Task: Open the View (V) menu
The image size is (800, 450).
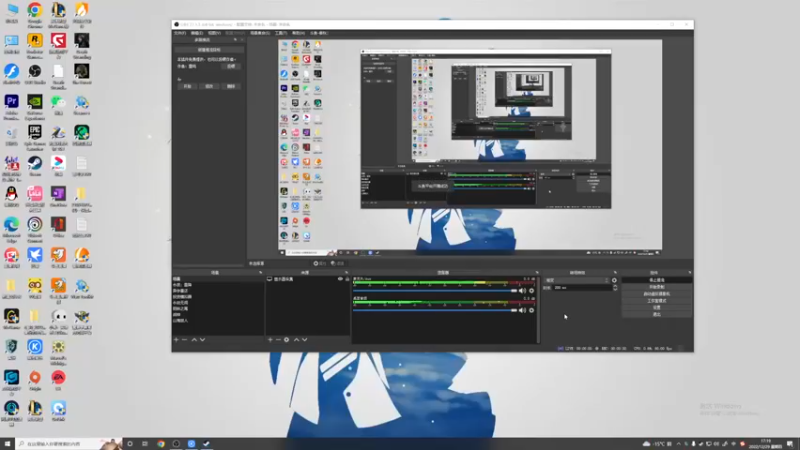Action: [x=214, y=33]
